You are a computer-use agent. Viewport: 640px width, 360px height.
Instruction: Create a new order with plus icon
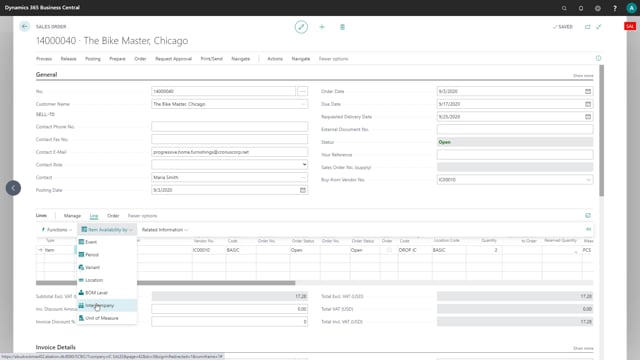[322, 27]
